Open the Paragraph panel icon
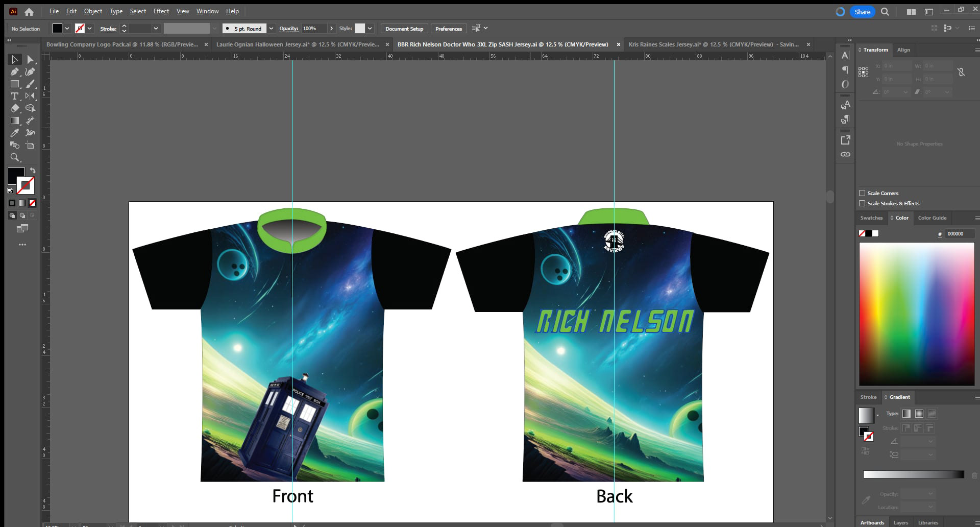 (x=845, y=69)
